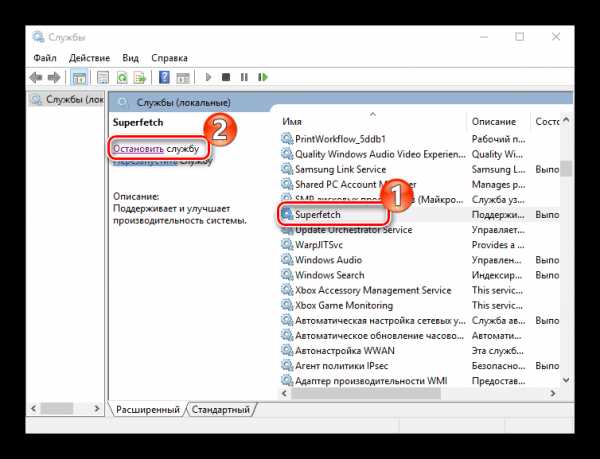Click the horizontal scrollbar thumb under services list
The width and height of the screenshot is (600, 459).
pos(366,393)
